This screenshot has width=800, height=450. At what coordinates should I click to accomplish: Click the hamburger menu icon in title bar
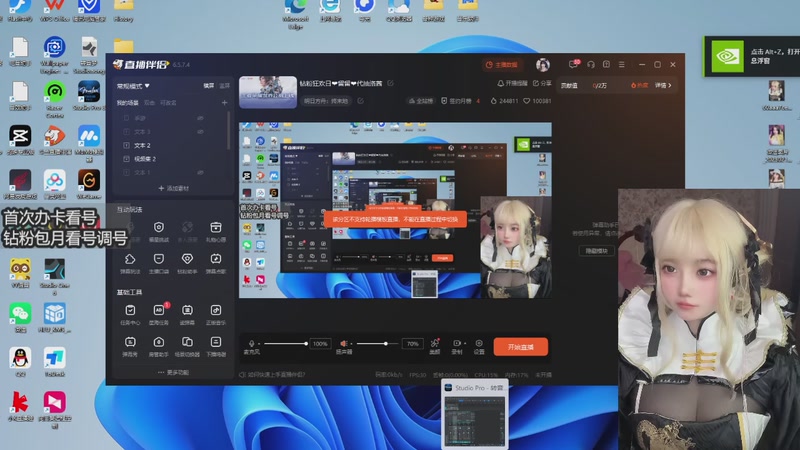[621, 64]
